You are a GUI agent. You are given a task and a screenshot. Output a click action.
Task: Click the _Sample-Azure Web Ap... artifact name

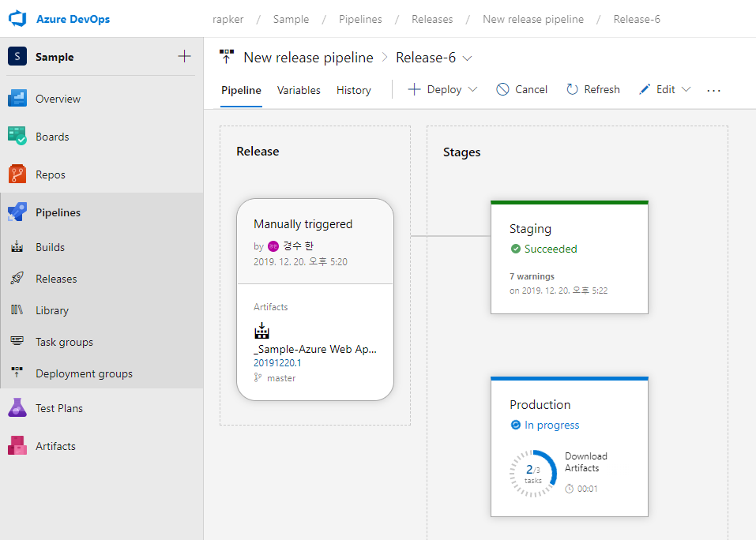pyautogui.click(x=315, y=349)
